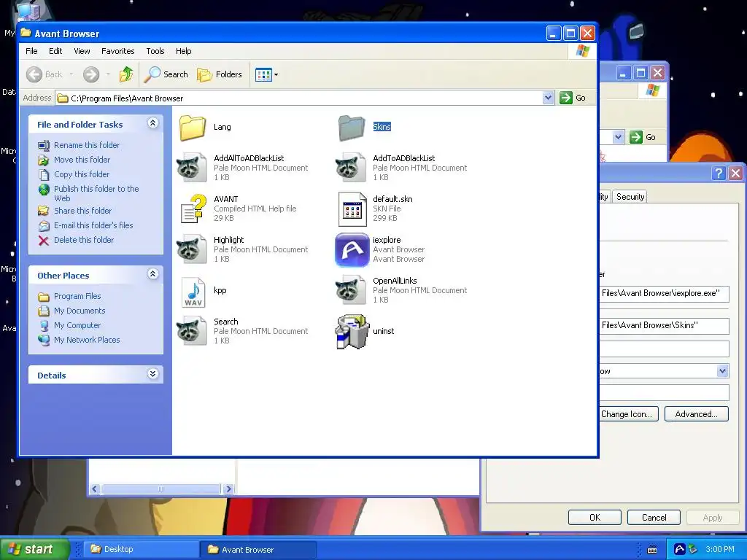Switch to Desktop taskbar button
Image resolution: width=747 pixels, height=560 pixels.
(142, 550)
